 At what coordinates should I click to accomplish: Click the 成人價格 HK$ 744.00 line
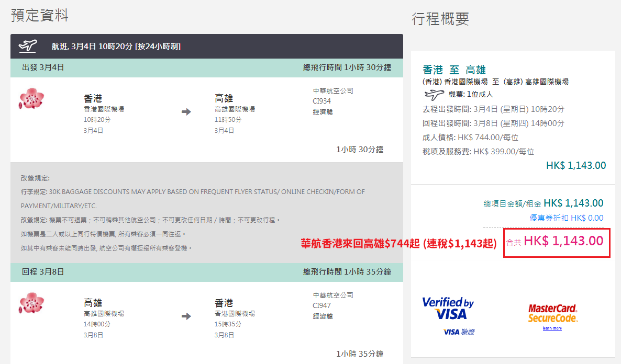(x=471, y=138)
